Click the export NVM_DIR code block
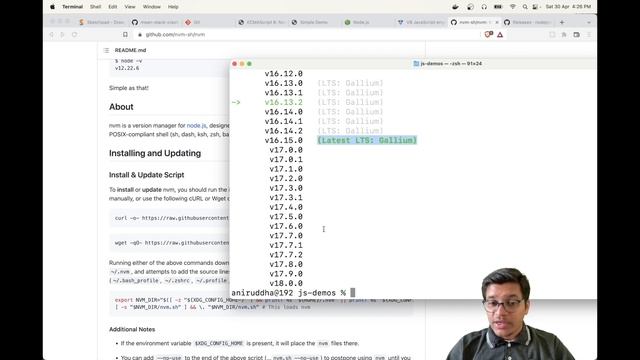The image size is (640, 360). pyautogui.click(x=261, y=303)
